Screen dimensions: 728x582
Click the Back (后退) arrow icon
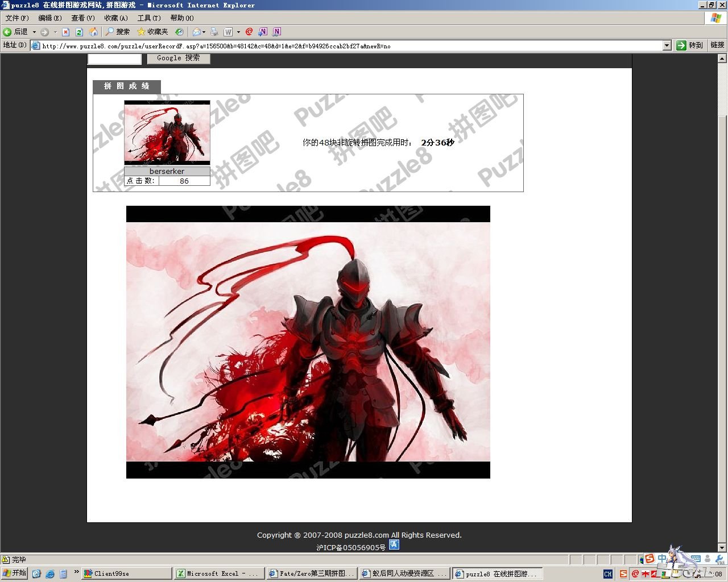[x=7, y=32]
